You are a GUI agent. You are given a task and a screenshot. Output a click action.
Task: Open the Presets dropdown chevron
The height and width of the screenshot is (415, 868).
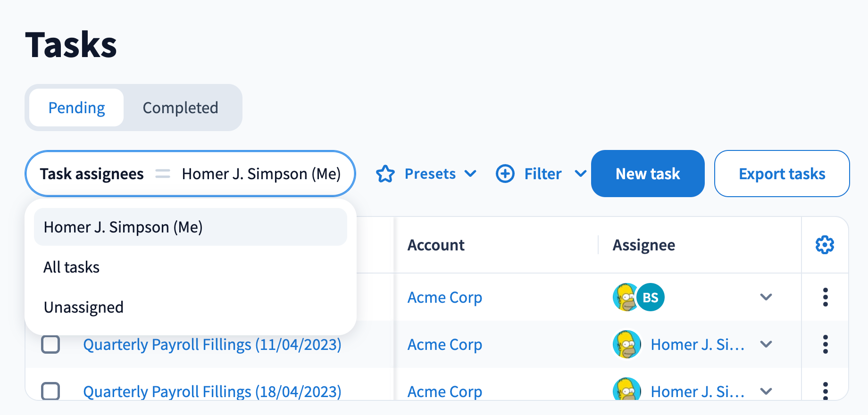coord(470,174)
